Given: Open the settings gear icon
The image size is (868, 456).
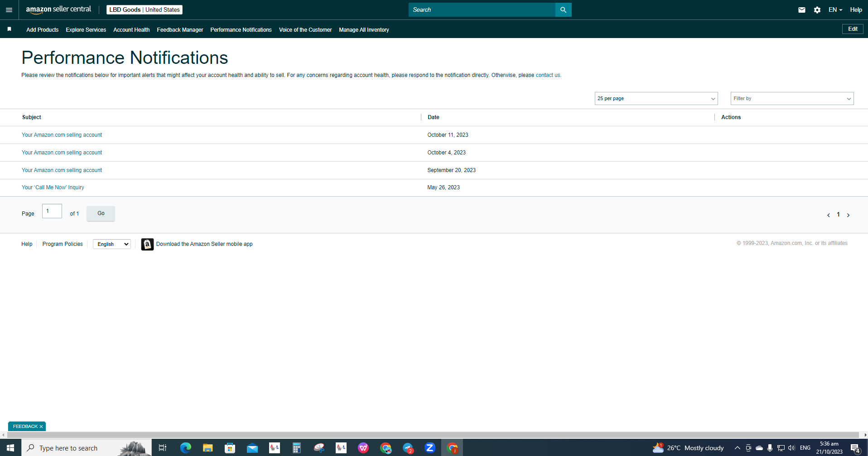Looking at the screenshot, I should [817, 10].
